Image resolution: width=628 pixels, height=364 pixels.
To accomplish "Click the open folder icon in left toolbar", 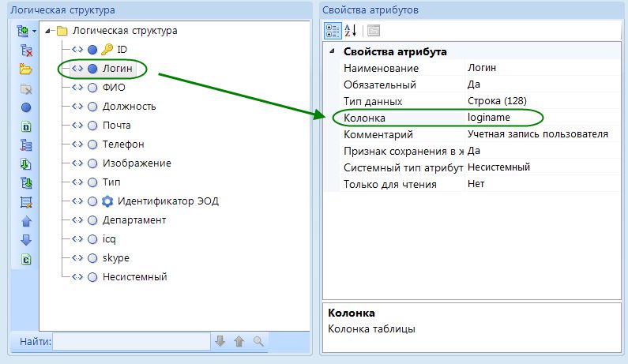I will (x=25, y=69).
